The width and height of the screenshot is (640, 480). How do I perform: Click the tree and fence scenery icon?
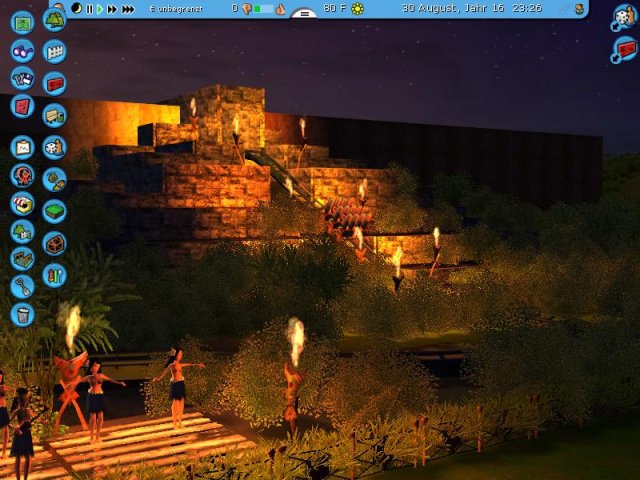pos(22,231)
